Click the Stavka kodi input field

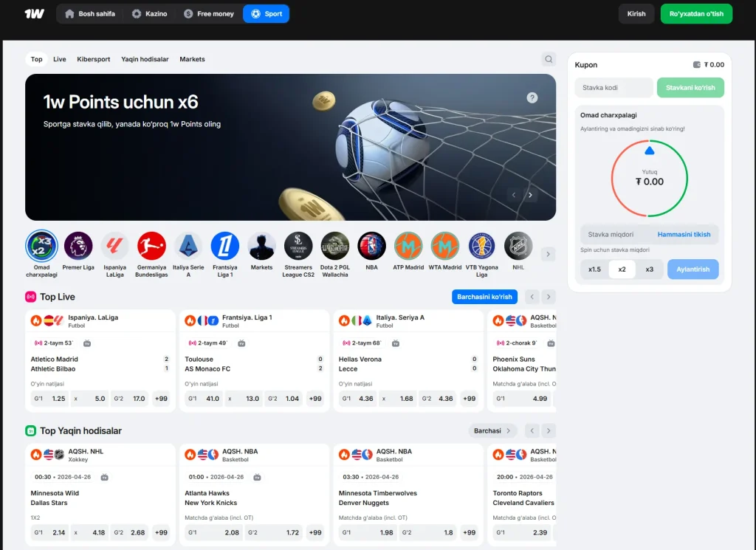click(x=614, y=88)
